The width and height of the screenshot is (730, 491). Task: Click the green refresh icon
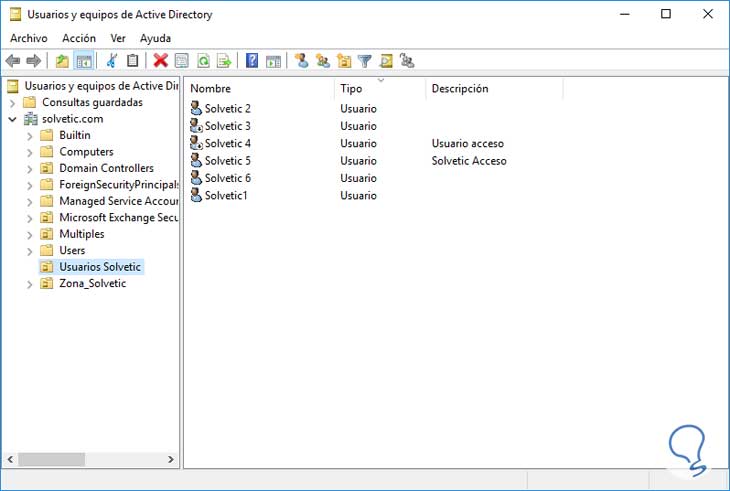pyautogui.click(x=203, y=61)
